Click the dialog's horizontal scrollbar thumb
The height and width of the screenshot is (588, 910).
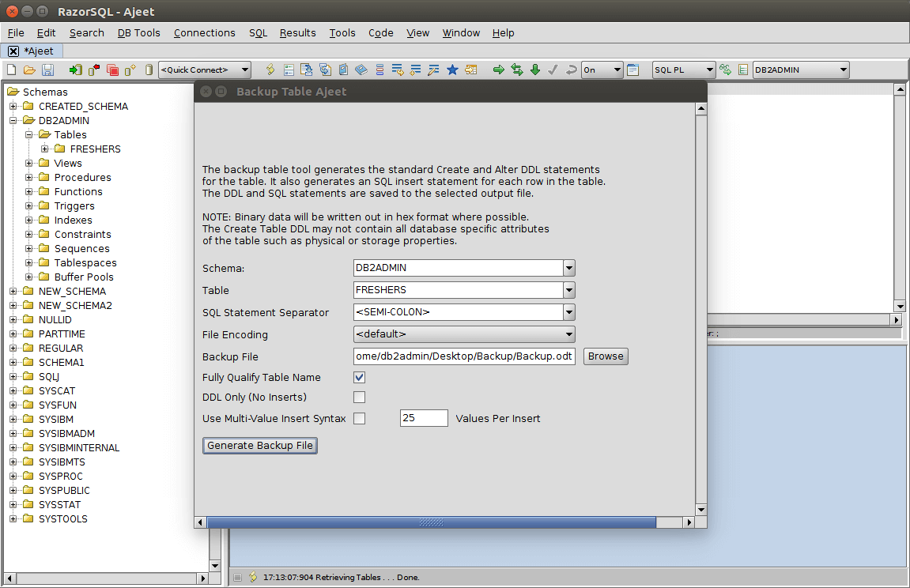(431, 522)
